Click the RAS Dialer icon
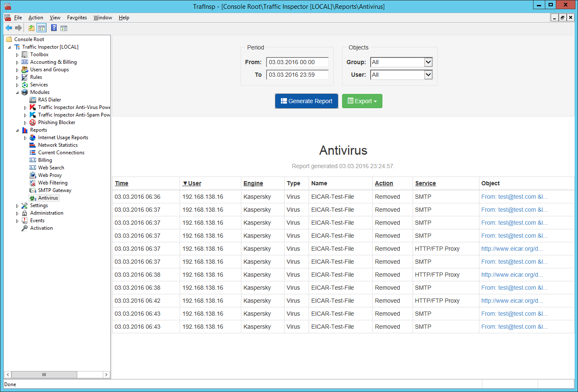578x392 pixels. tap(33, 100)
